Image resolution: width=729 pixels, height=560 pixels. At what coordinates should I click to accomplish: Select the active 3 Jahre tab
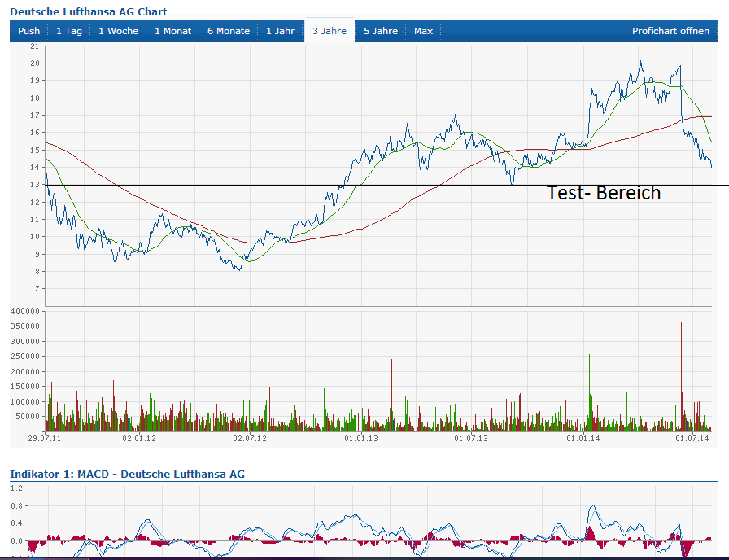click(x=330, y=31)
